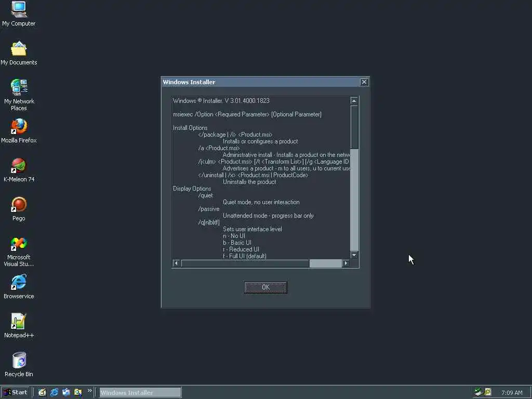532x399 pixels.
Task: Click 'Unattended mode - progress bar only' text
Action: click(268, 216)
